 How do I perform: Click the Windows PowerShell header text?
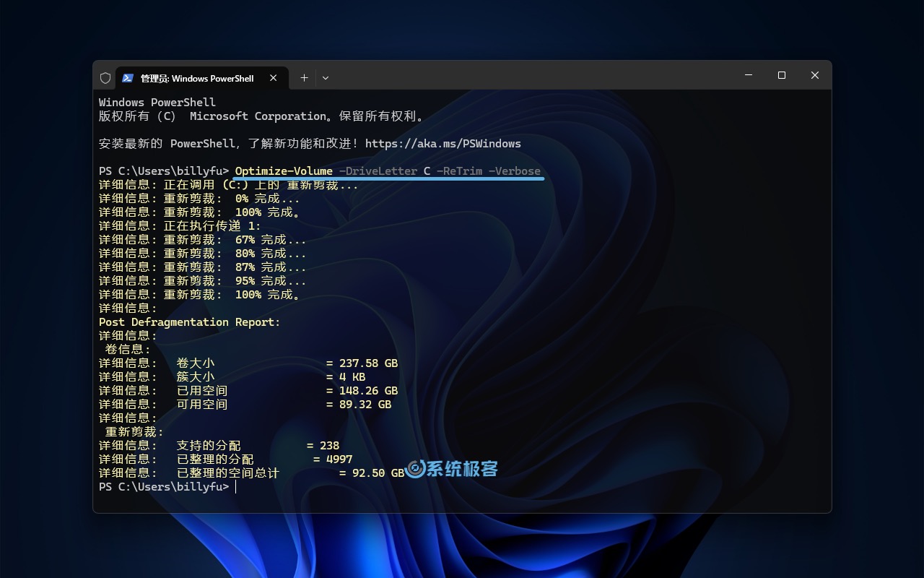coord(157,102)
